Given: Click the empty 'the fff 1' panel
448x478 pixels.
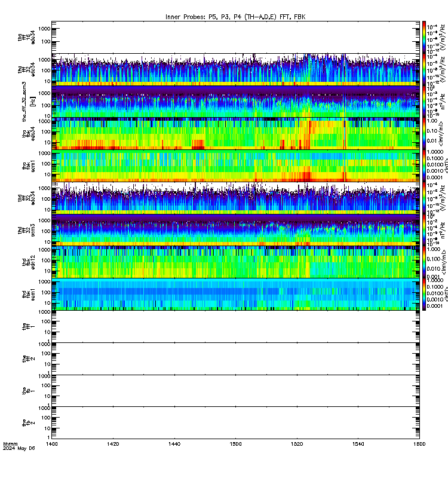Looking at the screenshot, I should pyautogui.click(x=235, y=326).
